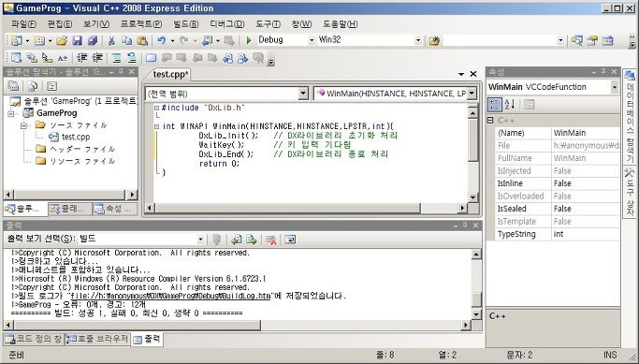The height and width of the screenshot is (364, 639).
Task: Open the WinMain member function dropdown
Action: [x=472, y=94]
